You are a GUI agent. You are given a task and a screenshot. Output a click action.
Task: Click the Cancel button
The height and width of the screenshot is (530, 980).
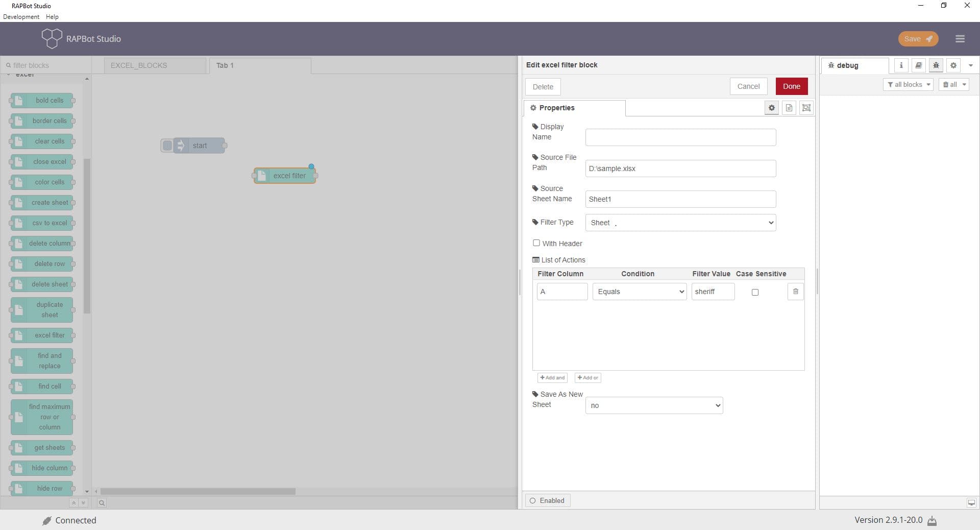(x=748, y=86)
